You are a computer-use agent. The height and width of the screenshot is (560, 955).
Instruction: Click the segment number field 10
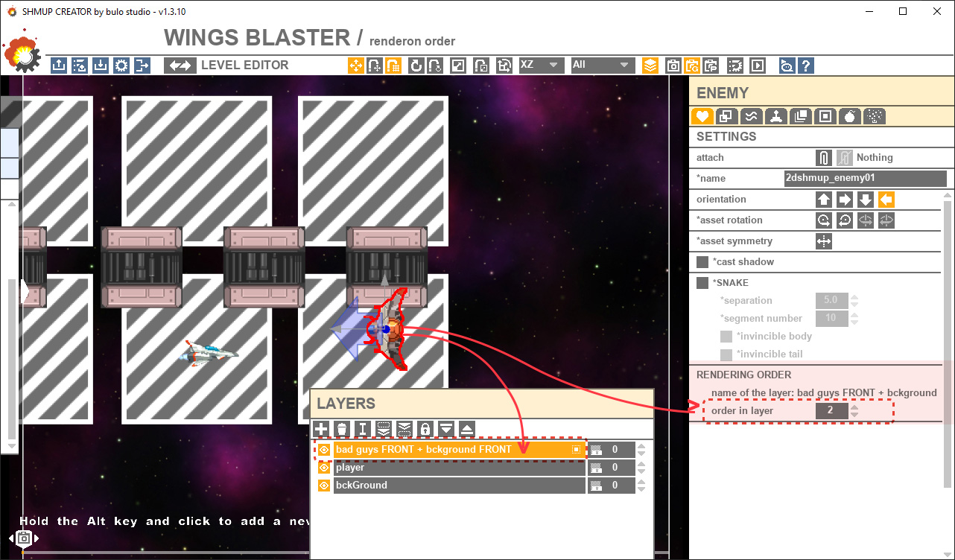[x=831, y=318]
